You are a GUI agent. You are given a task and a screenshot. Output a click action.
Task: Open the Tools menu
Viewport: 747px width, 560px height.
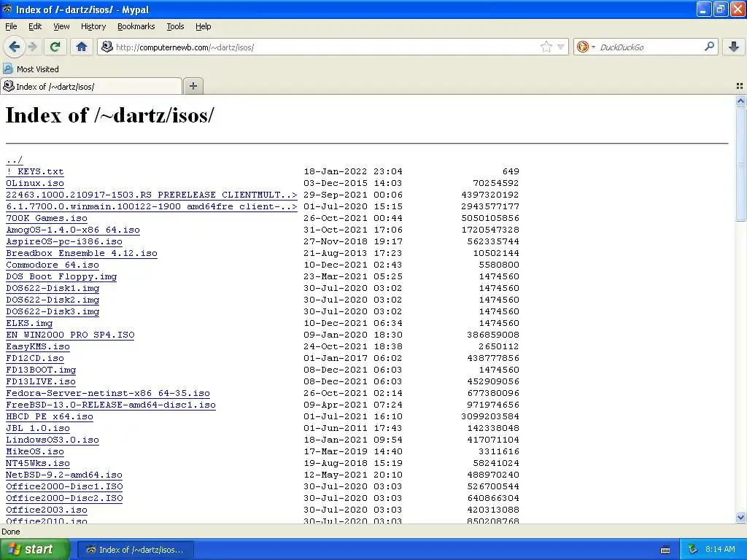175,26
